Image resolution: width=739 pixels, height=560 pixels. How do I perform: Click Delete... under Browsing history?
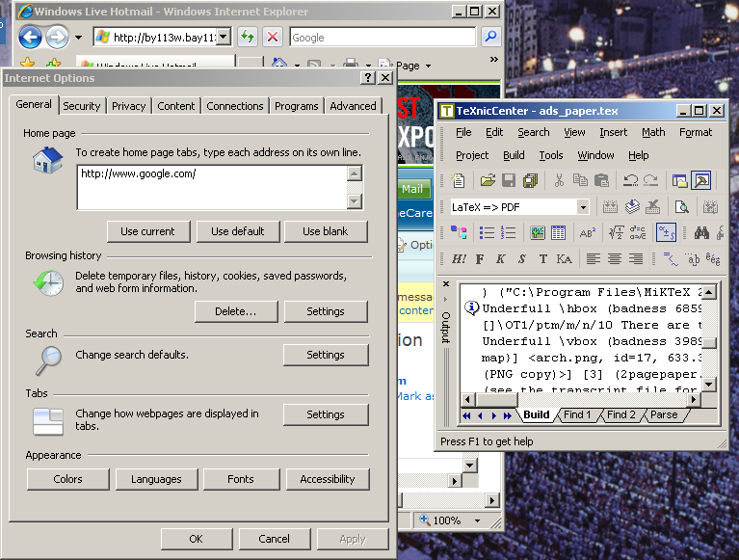(x=236, y=311)
